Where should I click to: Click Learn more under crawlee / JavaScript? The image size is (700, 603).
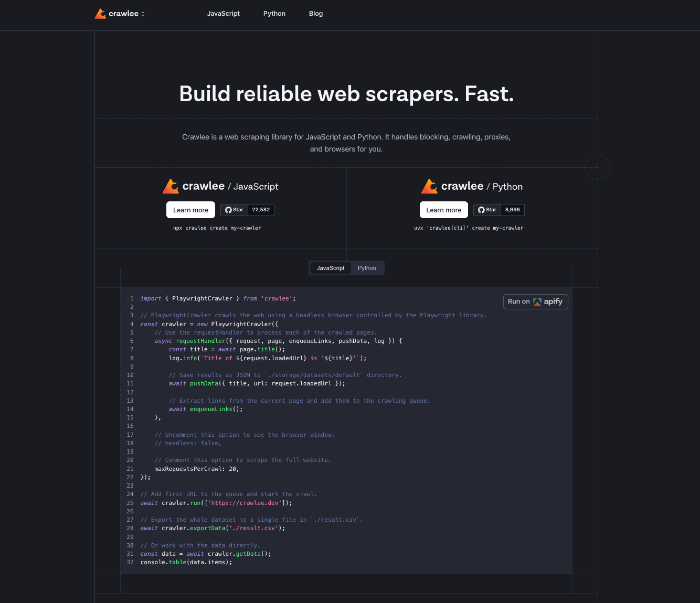(190, 210)
